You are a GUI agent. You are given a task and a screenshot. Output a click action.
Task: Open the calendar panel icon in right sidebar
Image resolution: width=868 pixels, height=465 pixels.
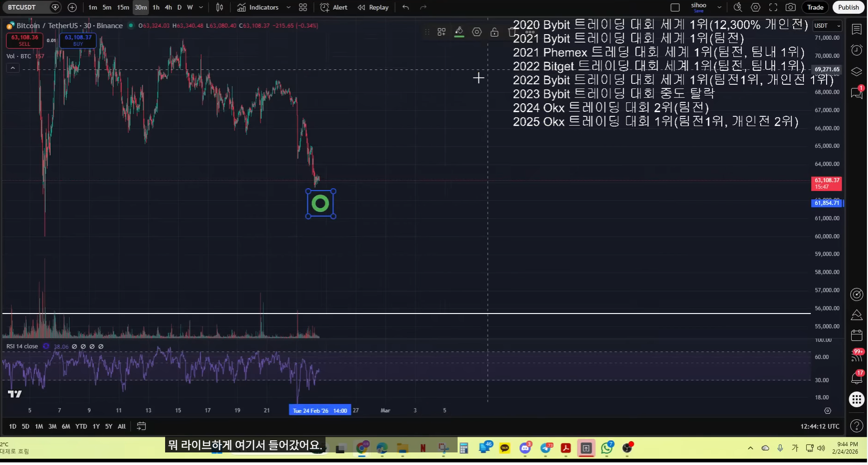click(x=856, y=335)
